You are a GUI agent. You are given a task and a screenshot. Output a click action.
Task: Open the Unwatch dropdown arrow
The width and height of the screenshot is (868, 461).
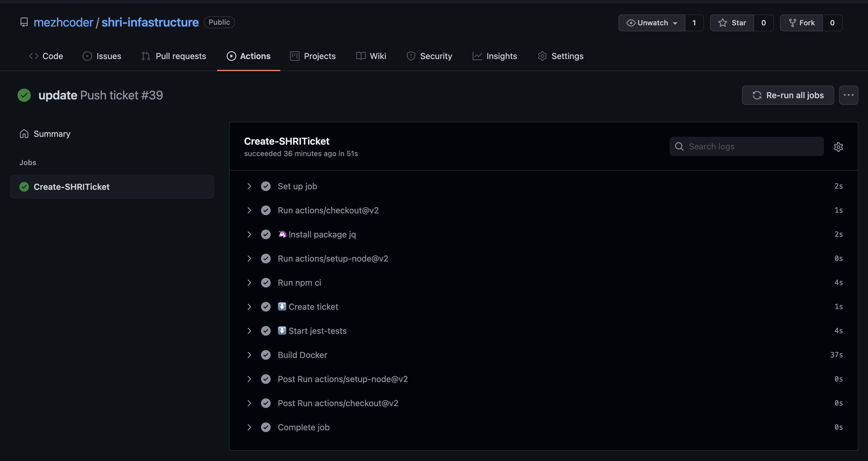pos(675,23)
